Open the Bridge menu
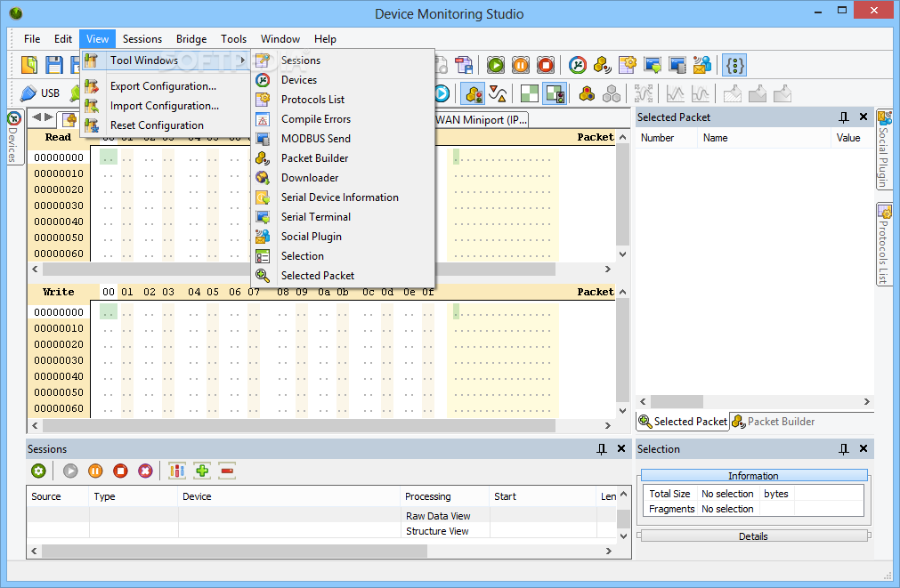This screenshot has height=588, width=900. (x=191, y=39)
